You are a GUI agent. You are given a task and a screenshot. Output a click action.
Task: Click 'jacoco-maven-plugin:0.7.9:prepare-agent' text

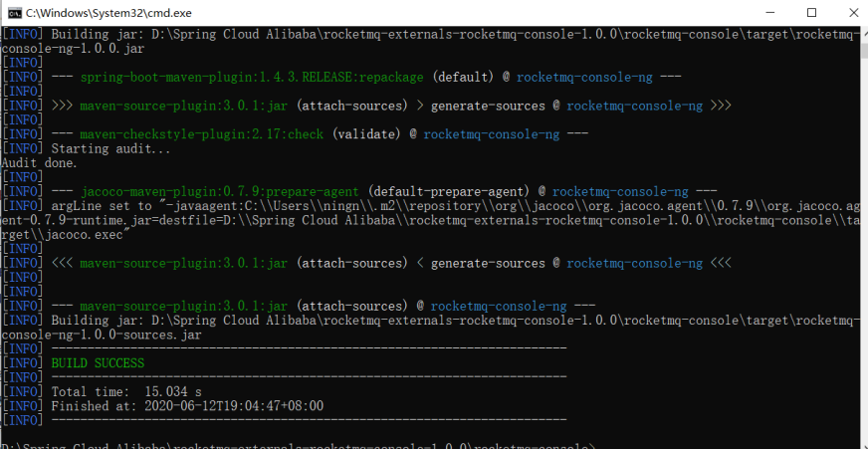tap(220, 192)
